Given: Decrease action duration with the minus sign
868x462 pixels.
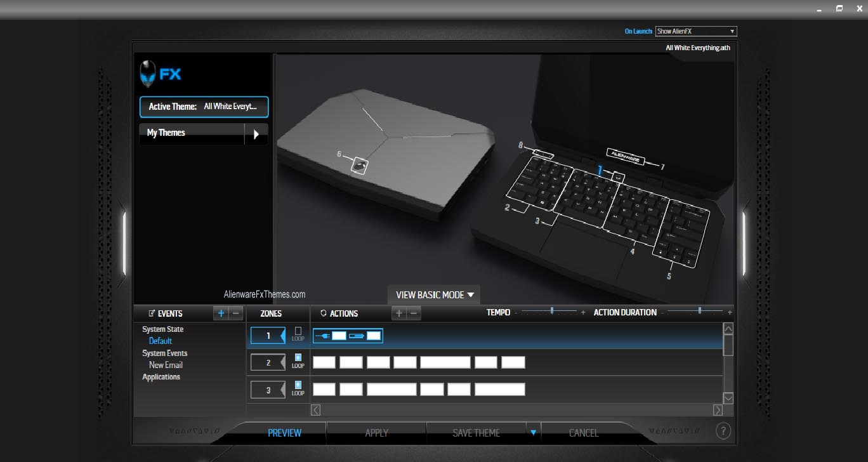Looking at the screenshot, I should (662, 313).
